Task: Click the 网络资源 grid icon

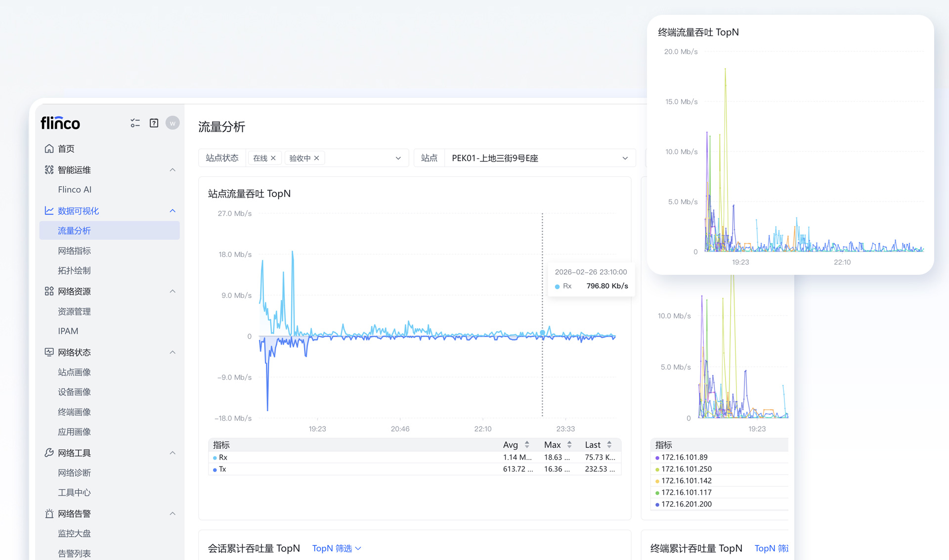Action: (49, 292)
